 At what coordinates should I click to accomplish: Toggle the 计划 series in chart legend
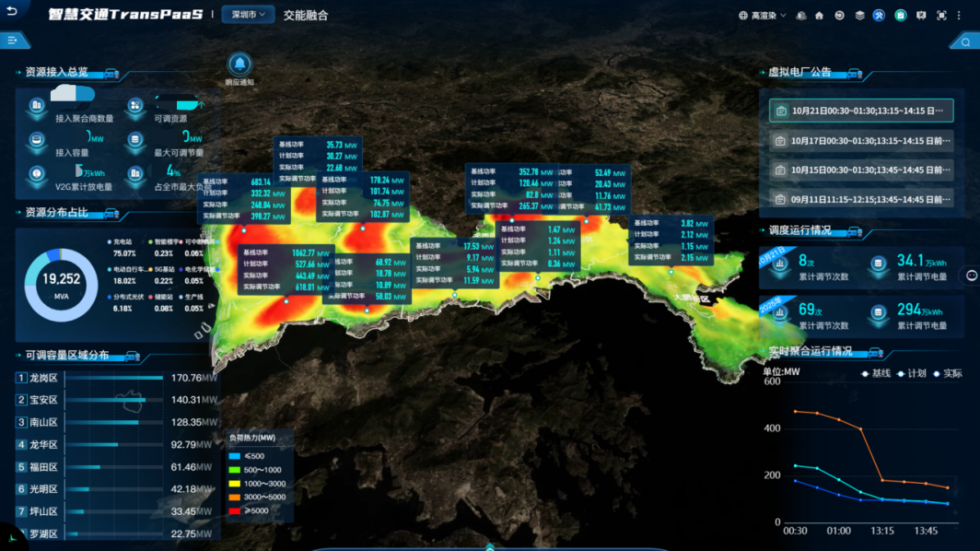coord(911,373)
